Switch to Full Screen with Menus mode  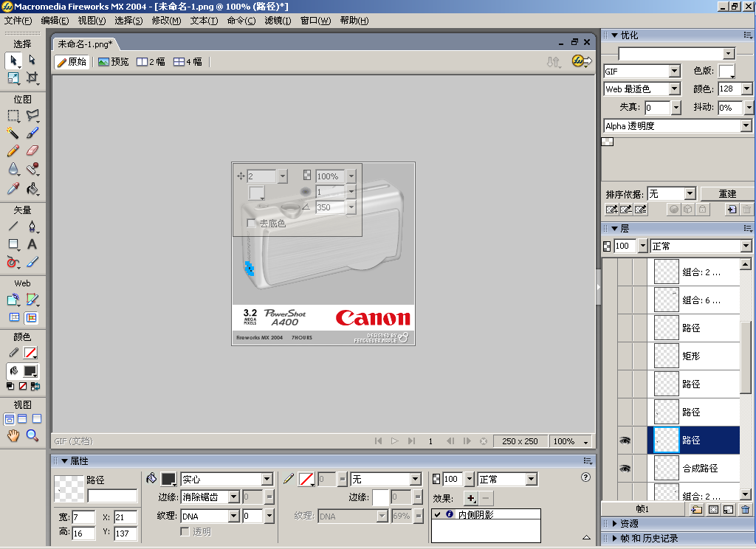tap(22, 419)
